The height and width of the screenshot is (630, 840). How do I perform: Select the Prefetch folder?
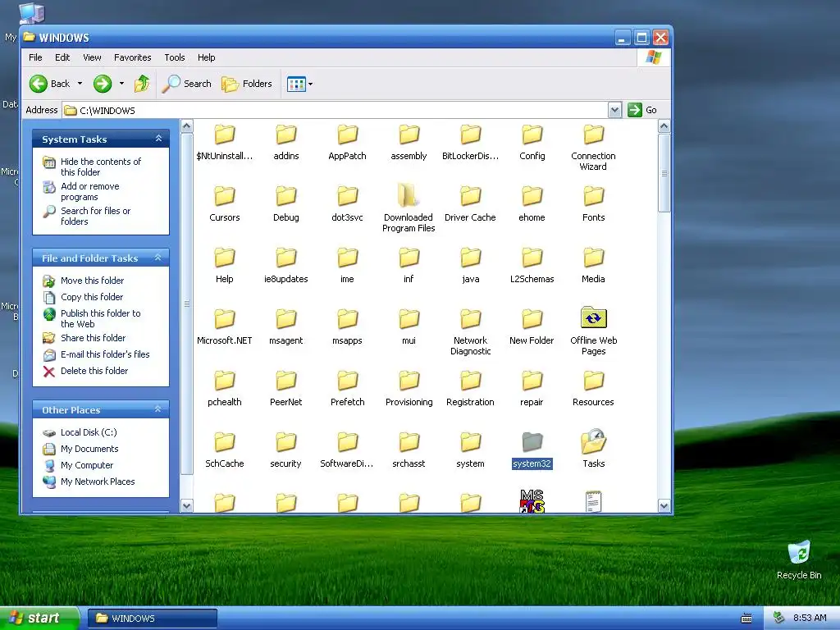347,388
